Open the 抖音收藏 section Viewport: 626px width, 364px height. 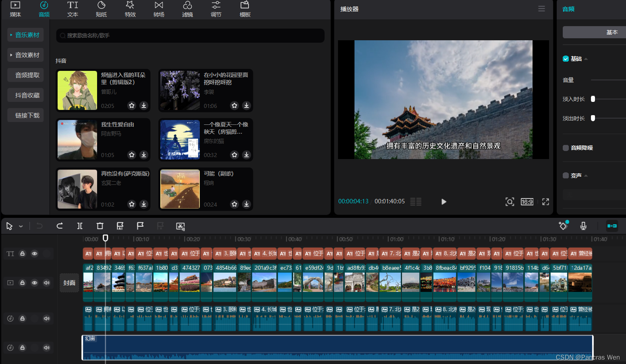[x=25, y=95]
